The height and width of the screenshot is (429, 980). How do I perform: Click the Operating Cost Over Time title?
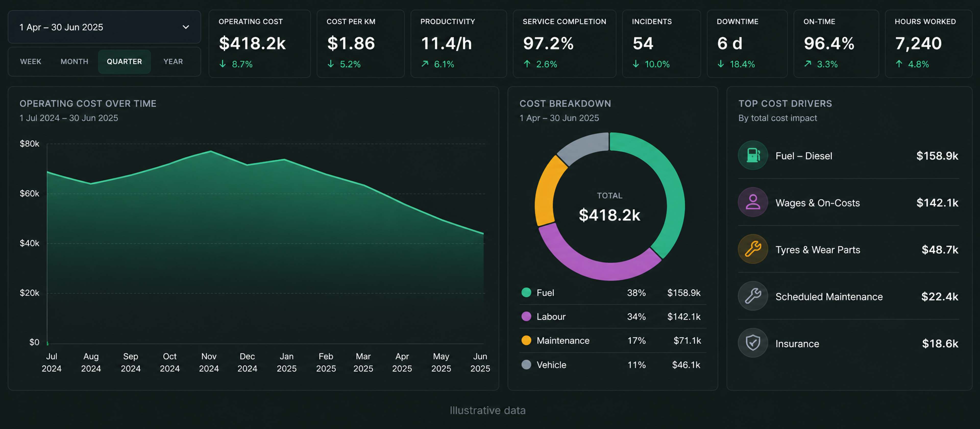click(88, 103)
